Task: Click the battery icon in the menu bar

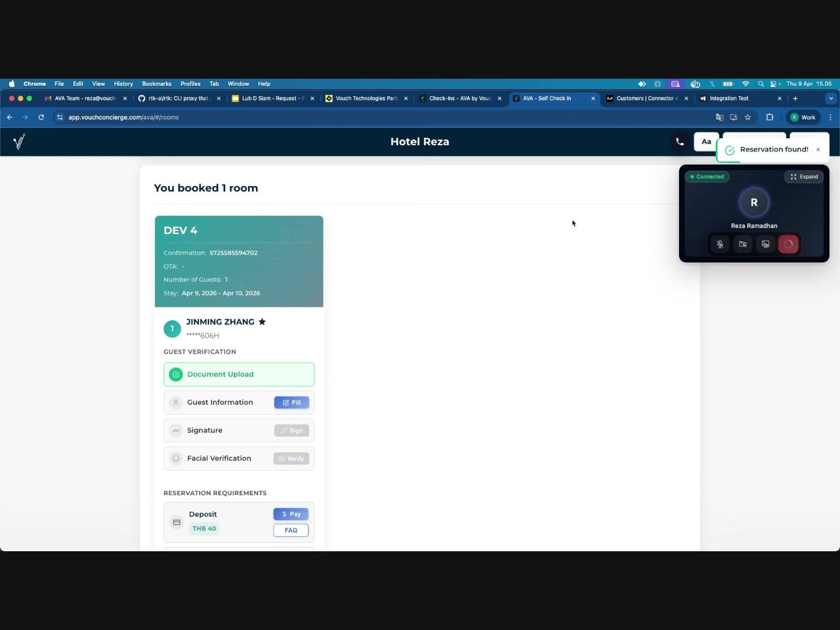Action: click(x=729, y=84)
